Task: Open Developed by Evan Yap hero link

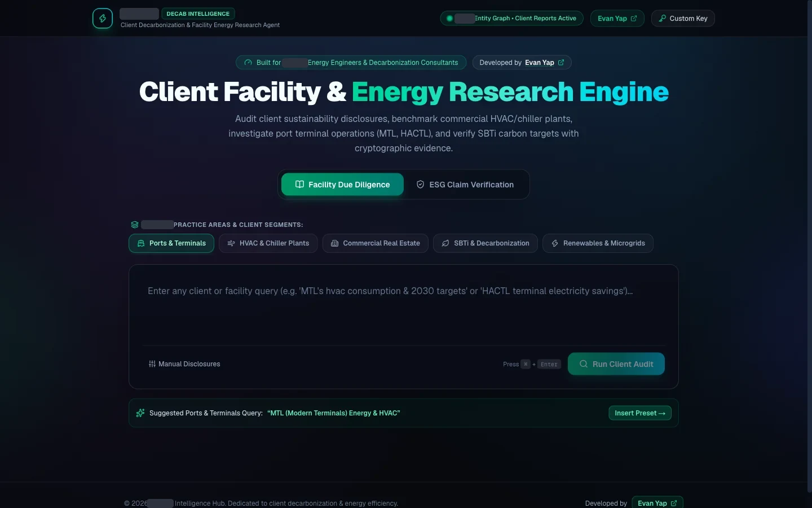Action: pos(522,63)
